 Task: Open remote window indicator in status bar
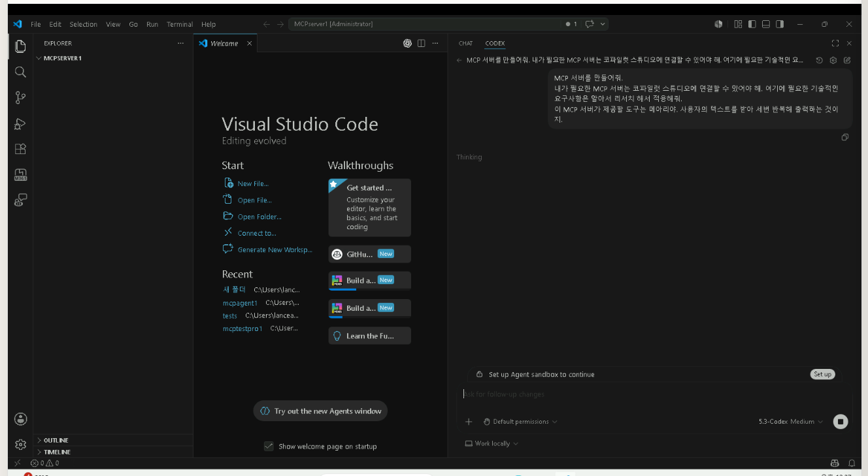tap(18, 463)
